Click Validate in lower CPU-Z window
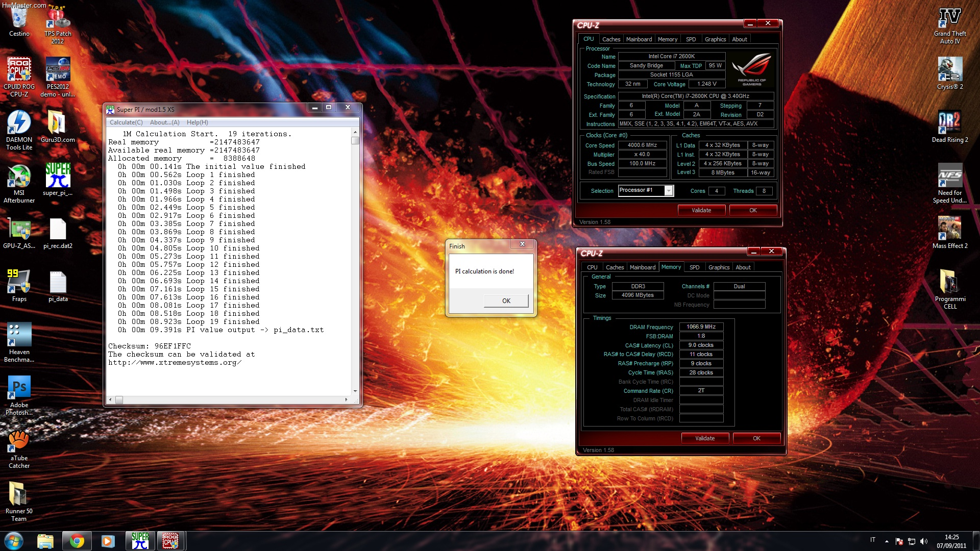 point(705,438)
